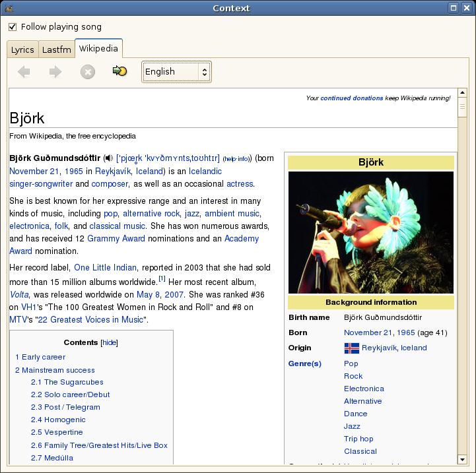The width and height of the screenshot is (476, 473).
Task: Click the stop loading icon
Action: [x=88, y=72]
